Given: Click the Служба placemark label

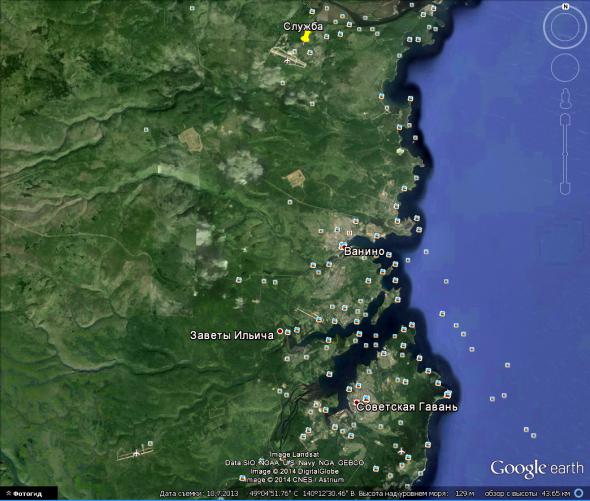Looking at the screenshot, I should 303,26.
